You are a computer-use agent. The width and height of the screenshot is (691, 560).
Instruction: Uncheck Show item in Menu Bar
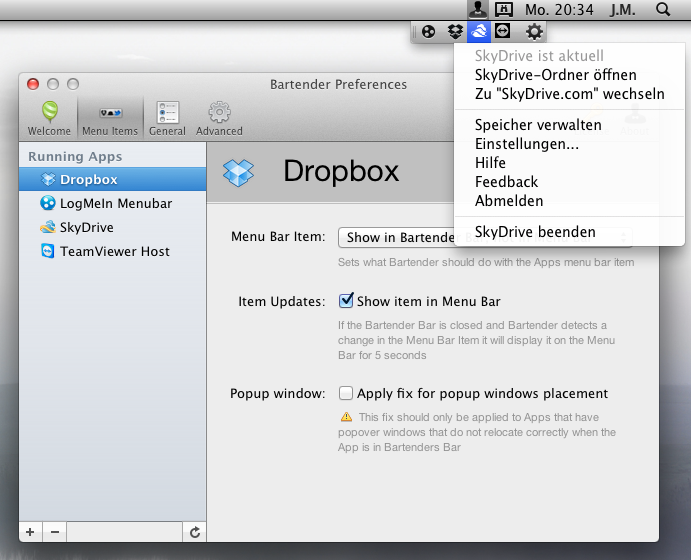(346, 301)
